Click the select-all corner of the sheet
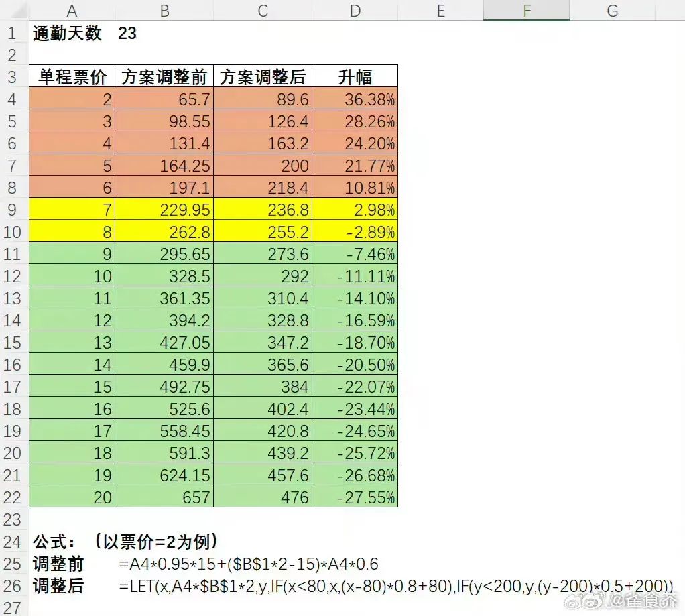The height and width of the screenshot is (616, 685). [15, 10]
